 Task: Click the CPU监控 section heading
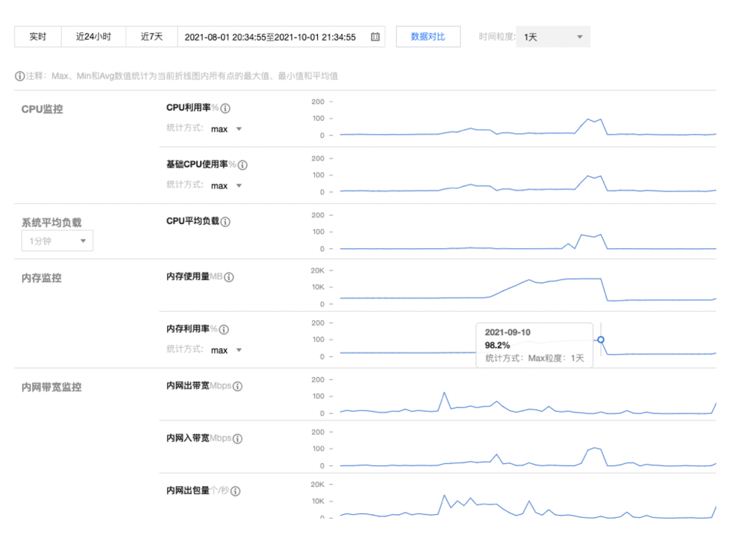pos(42,109)
